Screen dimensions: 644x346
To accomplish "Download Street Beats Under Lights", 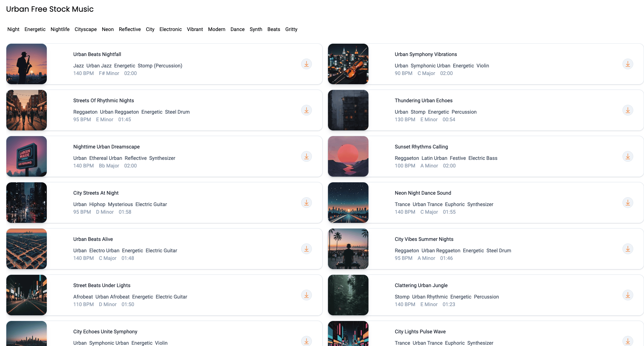I will [x=306, y=295].
